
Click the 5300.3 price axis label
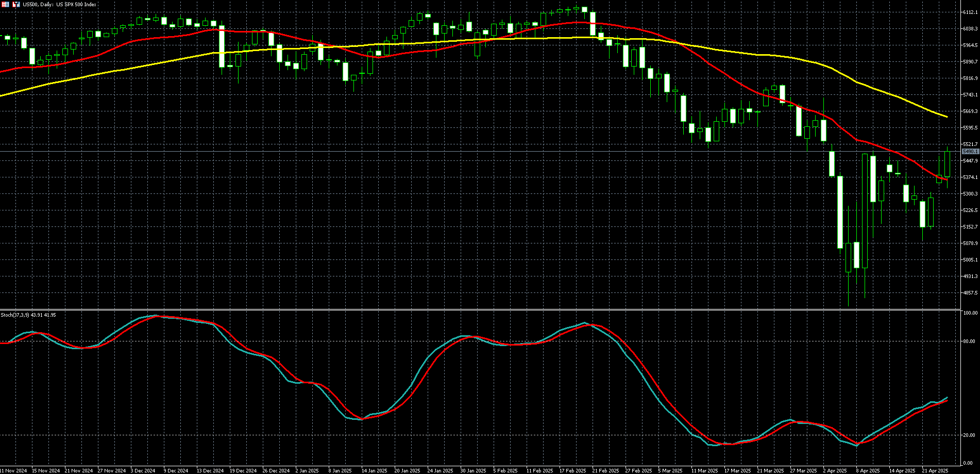[970, 194]
